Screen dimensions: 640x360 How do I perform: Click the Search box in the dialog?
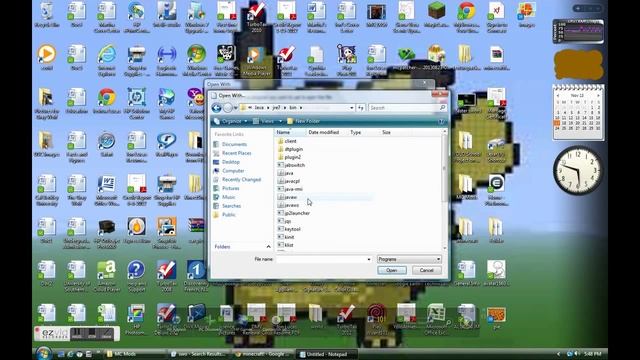tap(407, 108)
